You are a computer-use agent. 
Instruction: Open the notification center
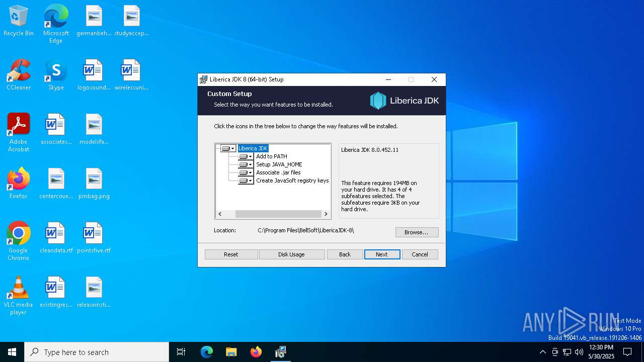pos(627,352)
